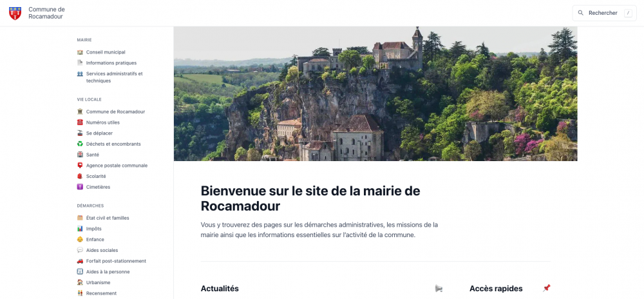
Task: Click the pushpin icon next to Accès rapides
Action: [546, 288]
